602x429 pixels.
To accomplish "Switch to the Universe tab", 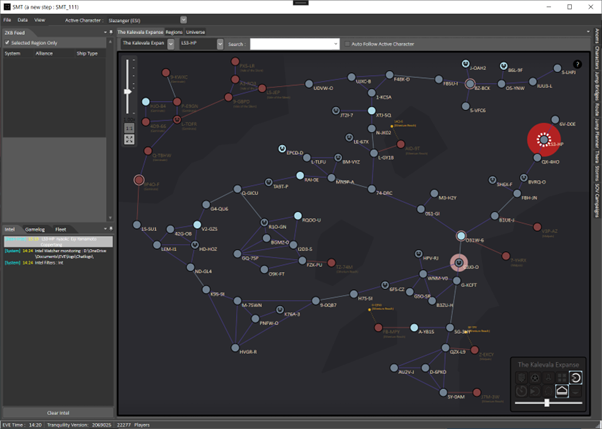I will [194, 32].
